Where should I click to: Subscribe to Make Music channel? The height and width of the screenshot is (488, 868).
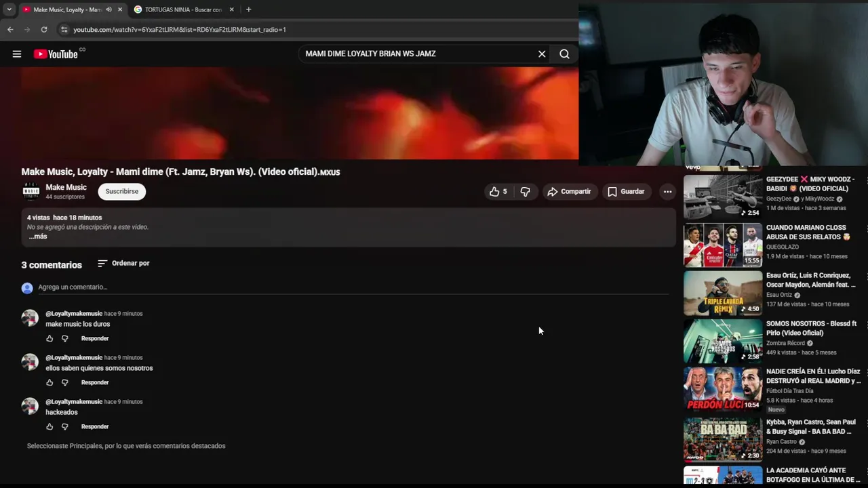(122, 192)
